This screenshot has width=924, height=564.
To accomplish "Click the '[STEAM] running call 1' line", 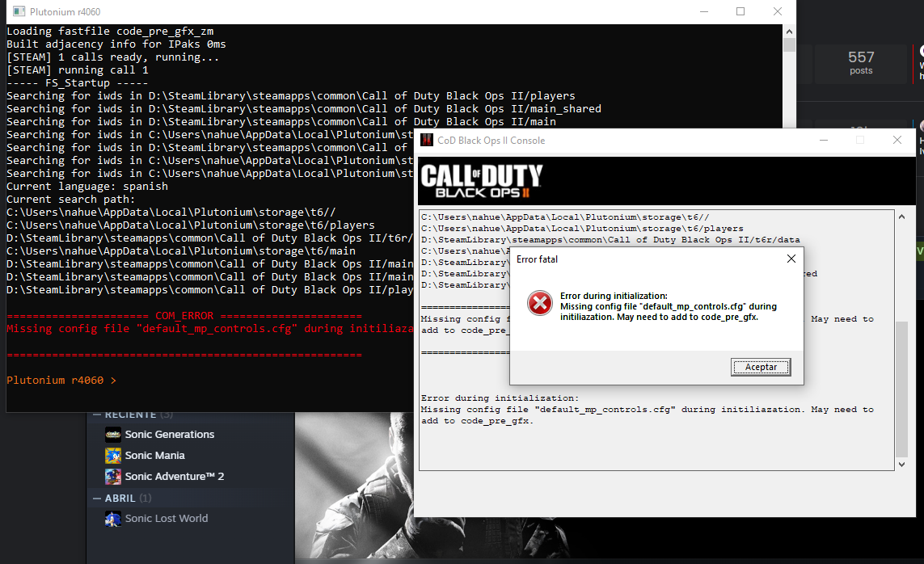I will (77, 70).
